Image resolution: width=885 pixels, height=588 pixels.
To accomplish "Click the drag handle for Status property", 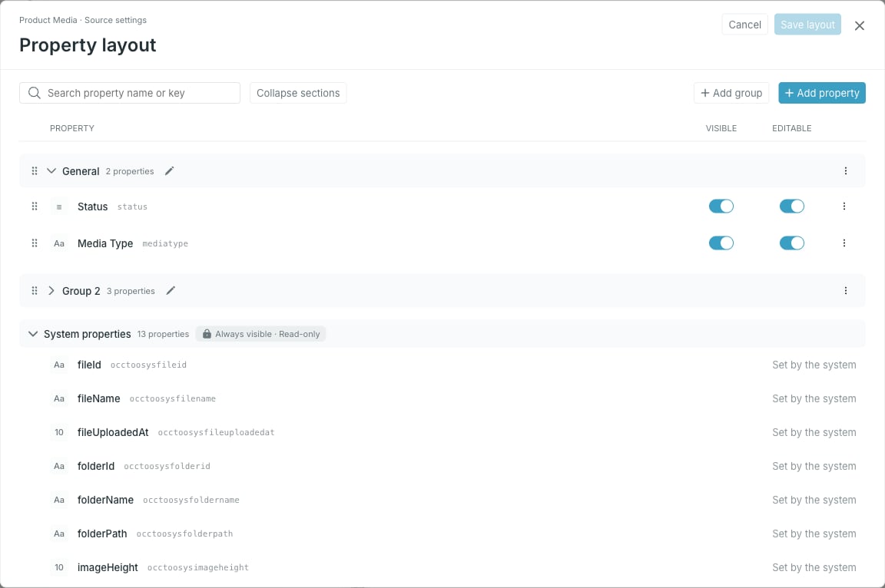I will [35, 206].
